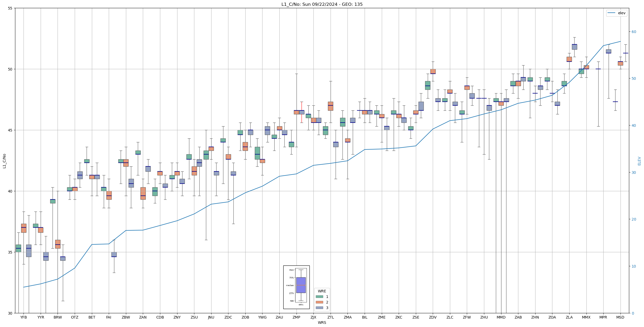Click the 55 tick on left axis
This screenshot has width=644, height=327.
pos(10,8)
